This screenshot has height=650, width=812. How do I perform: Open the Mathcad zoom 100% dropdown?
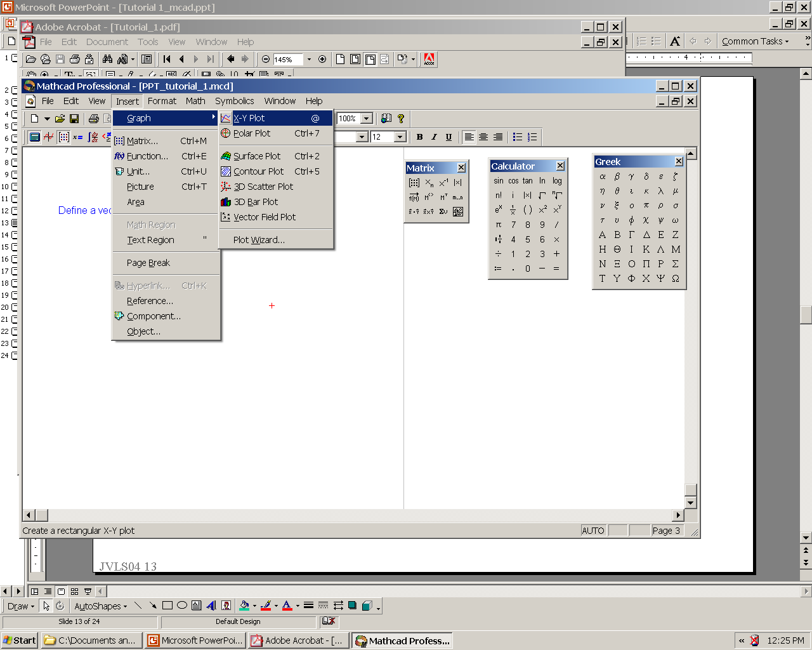click(x=366, y=119)
